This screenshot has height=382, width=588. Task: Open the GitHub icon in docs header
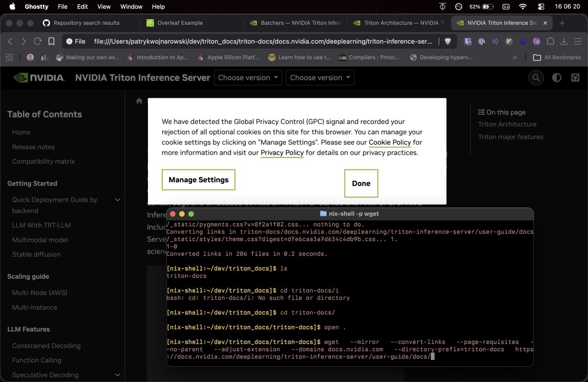pyautogui.click(x=575, y=77)
